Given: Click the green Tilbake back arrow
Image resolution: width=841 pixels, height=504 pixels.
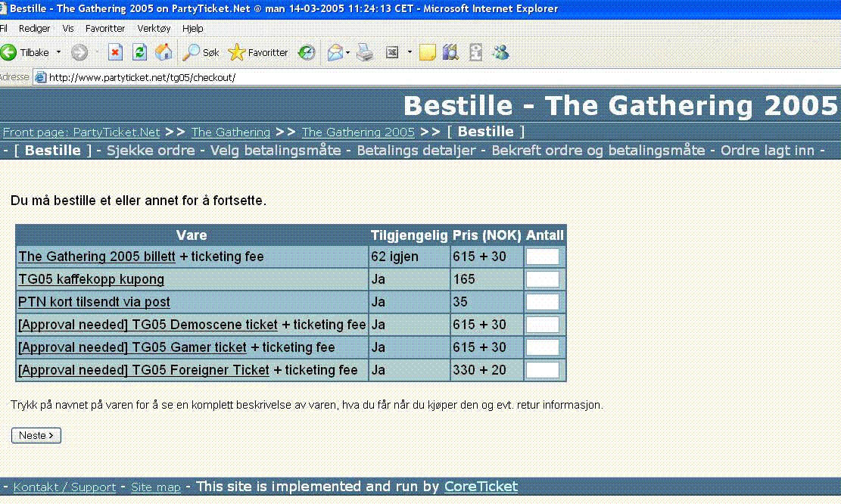Looking at the screenshot, I should (x=8, y=52).
